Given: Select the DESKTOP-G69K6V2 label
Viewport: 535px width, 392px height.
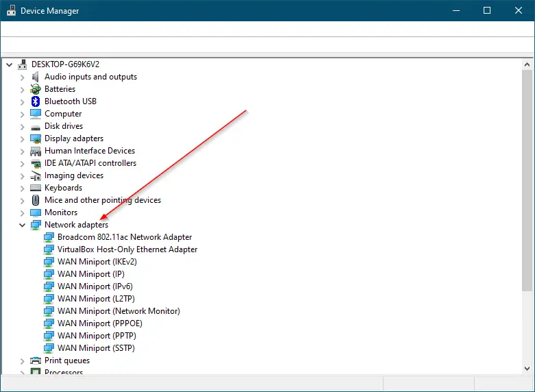Looking at the screenshot, I should pyautogui.click(x=66, y=64).
